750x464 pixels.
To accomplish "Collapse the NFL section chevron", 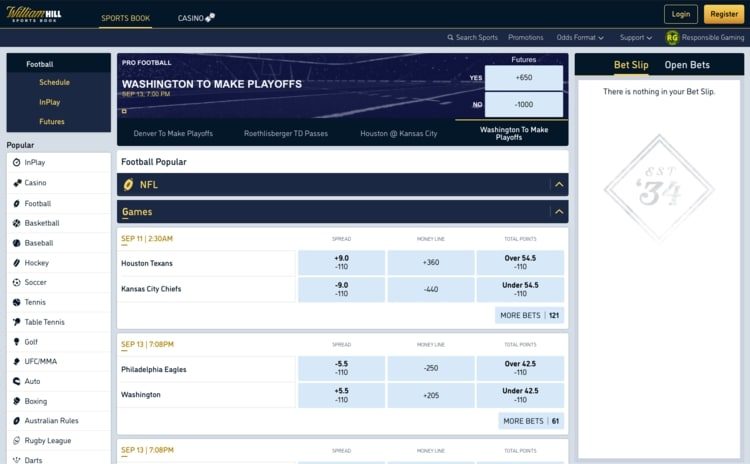I will (x=559, y=185).
